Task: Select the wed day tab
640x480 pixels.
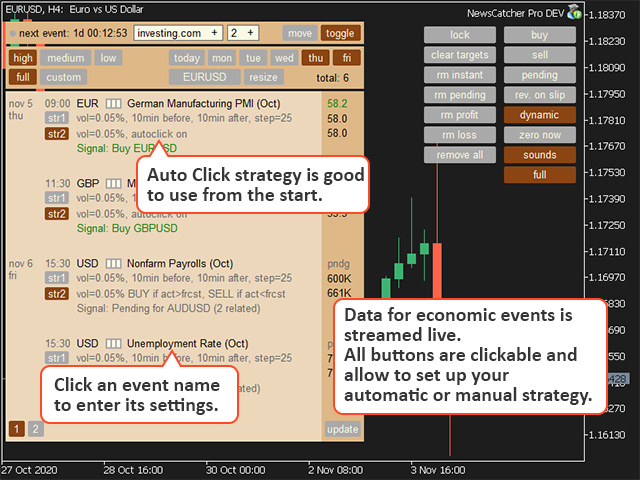Action: [x=284, y=58]
